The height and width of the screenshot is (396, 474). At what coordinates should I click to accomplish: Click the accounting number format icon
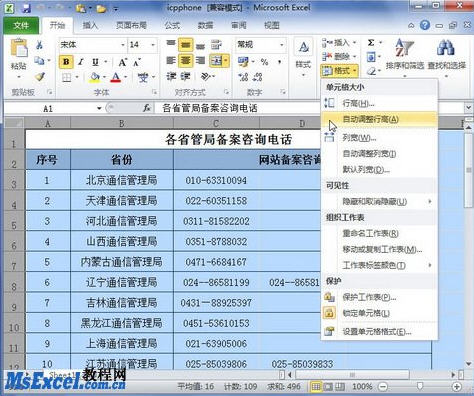243,62
